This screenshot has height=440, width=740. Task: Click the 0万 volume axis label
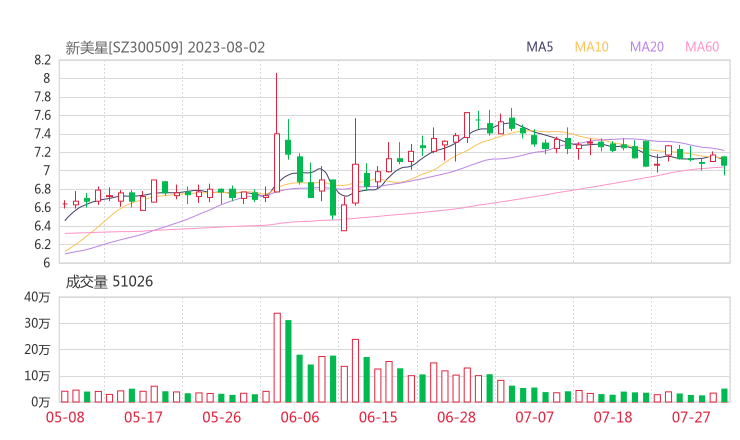click(x=41, y=402)
